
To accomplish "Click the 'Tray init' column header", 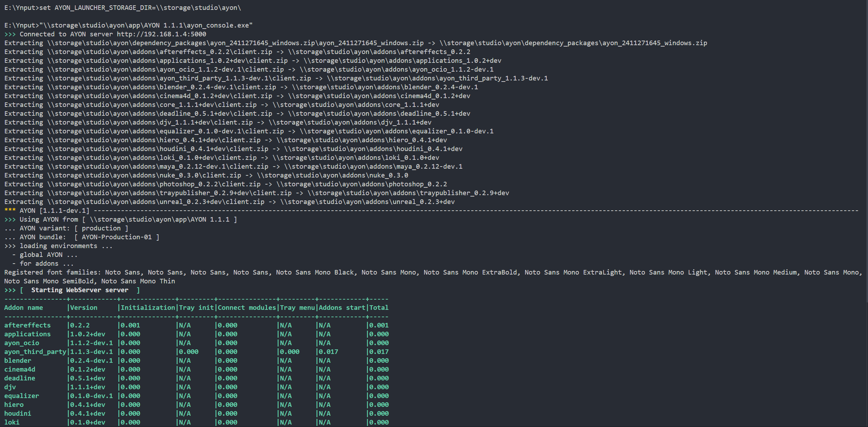I will 196,308.
